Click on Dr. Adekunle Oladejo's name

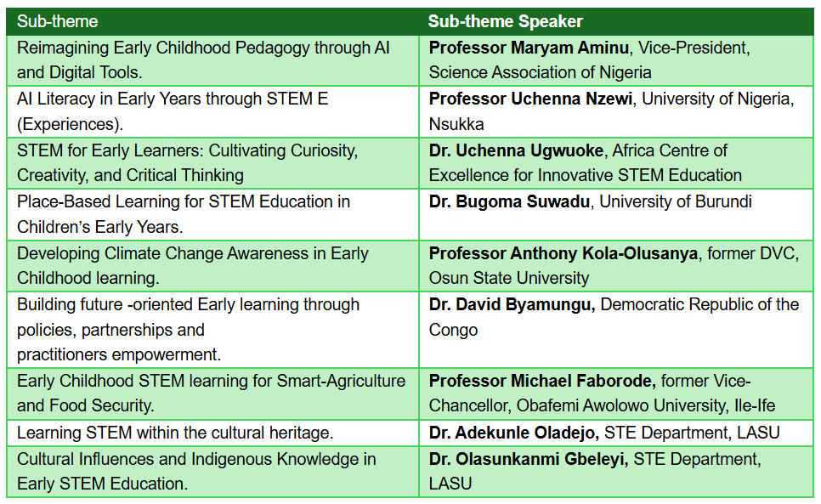click(x=514, y=433)
